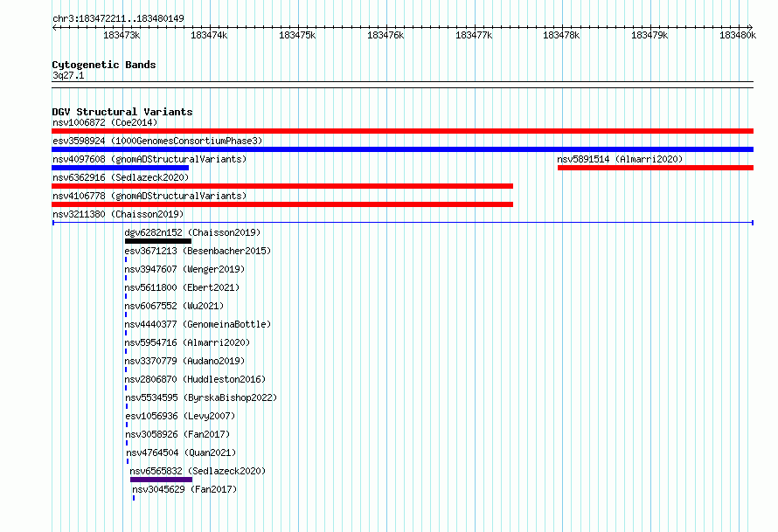Open nsv3058926 (Fan2017) variant
Viewport: 778px width, 532px height.
point(177,434)
